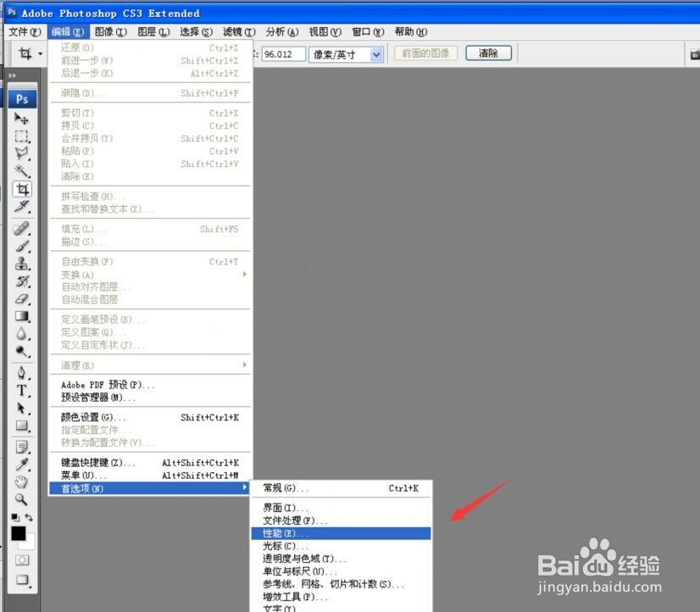This screenshot has width=700, height=612.
Task: Select the Gradient tool
Action: coord(21,316)
